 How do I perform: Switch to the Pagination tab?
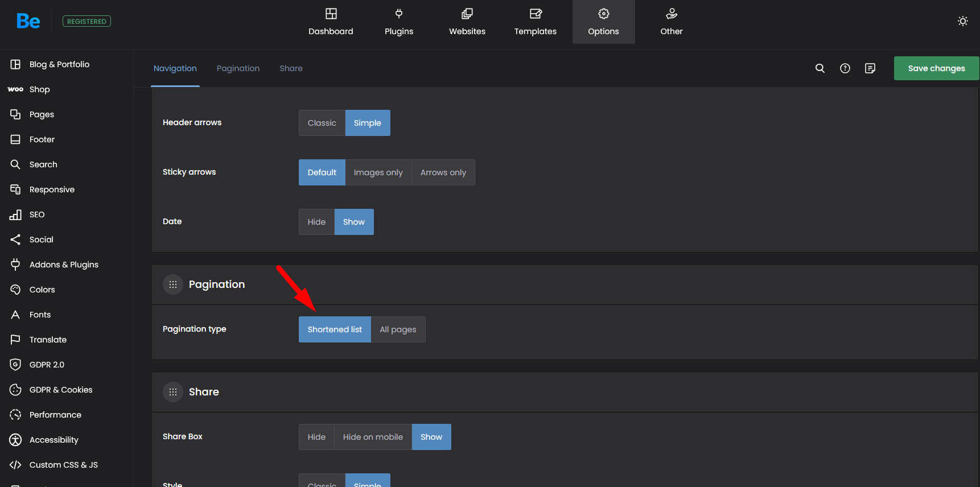238,68
